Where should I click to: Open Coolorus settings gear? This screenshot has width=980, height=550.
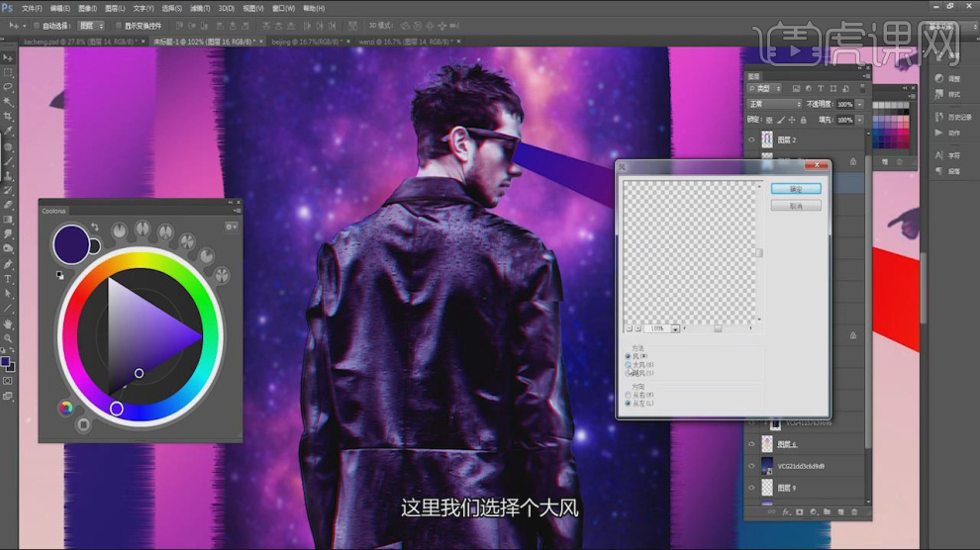pos(231,228)
